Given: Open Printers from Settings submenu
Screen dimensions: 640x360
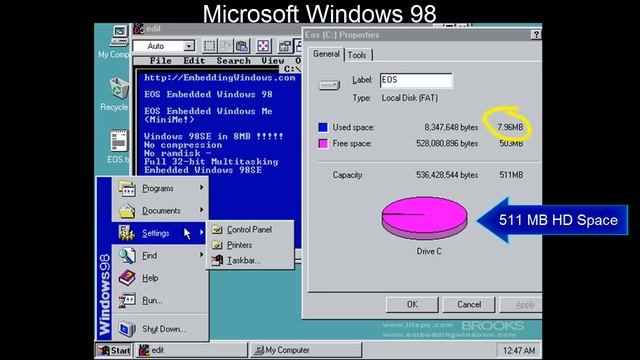Looking at the screenshot, I should [250, 245].
